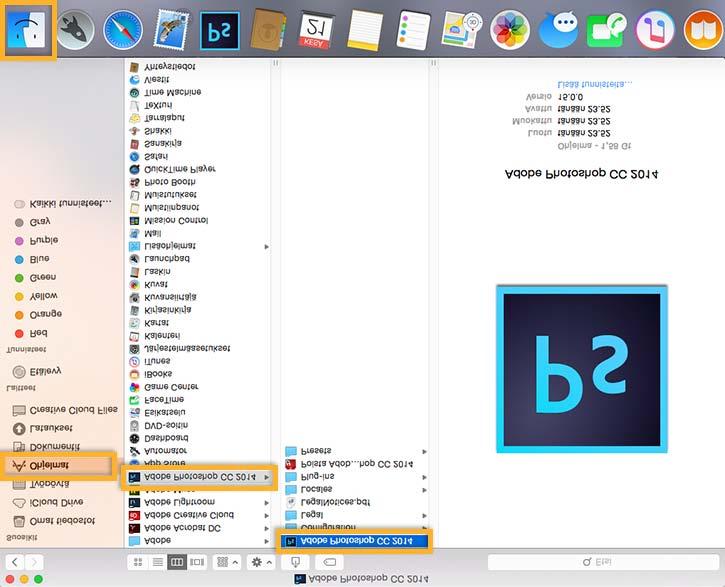Open Messages bubble icon in Dock
The image size is (725, 587).
click(x=558, y=31)
